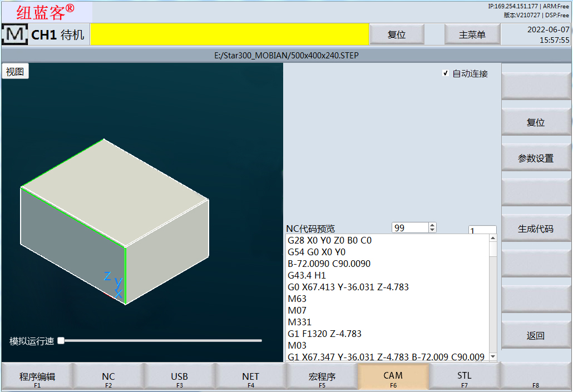The height and width of the screenshot is (392, 573).
Task: Select the USB F3 tab
Action: click(x=180, y=377)
